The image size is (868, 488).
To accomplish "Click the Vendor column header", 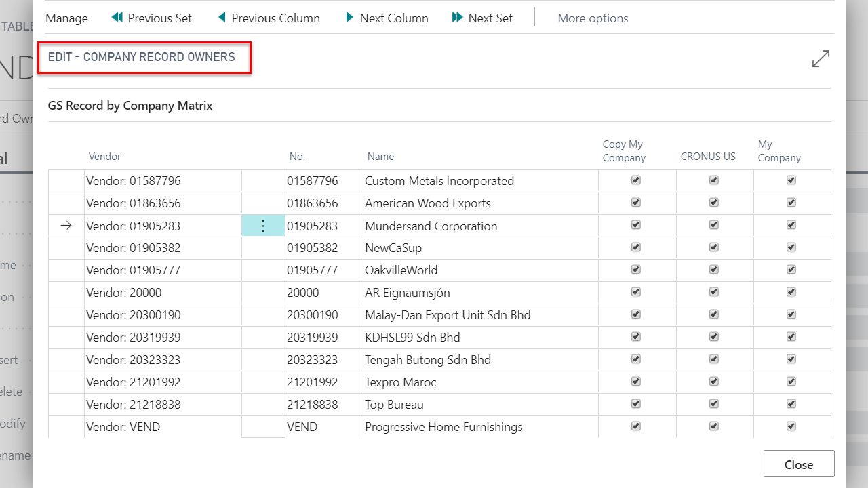I will click(x=104, y=157).
